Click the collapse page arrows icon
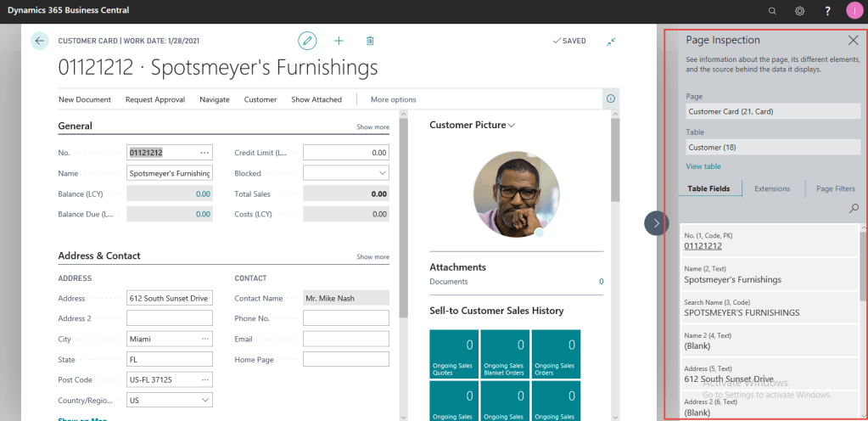The height and width of the screenshot is (421, 868). point(611,41)
